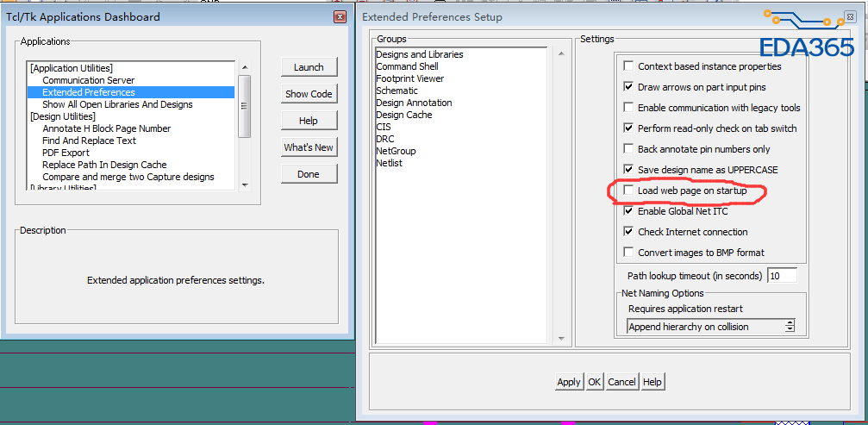
Task: Click Groups list scroll up arrow
Action: pos(561,53)
